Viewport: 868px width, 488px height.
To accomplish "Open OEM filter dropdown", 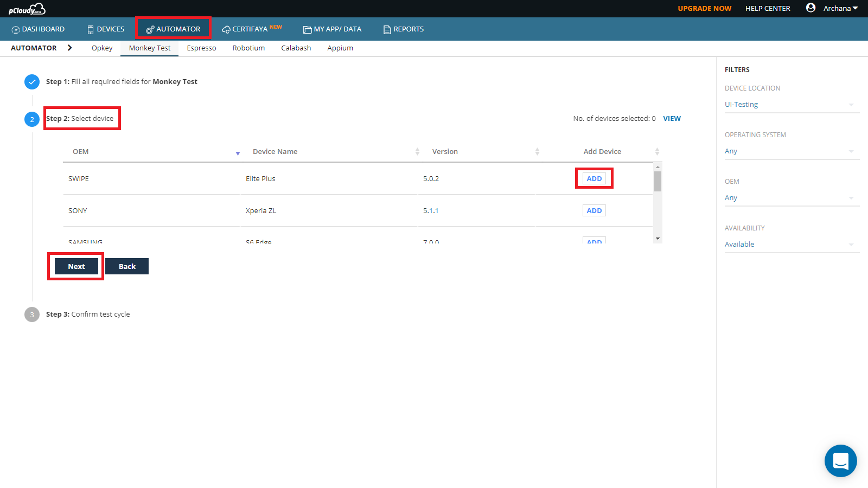I will (792, 198).
